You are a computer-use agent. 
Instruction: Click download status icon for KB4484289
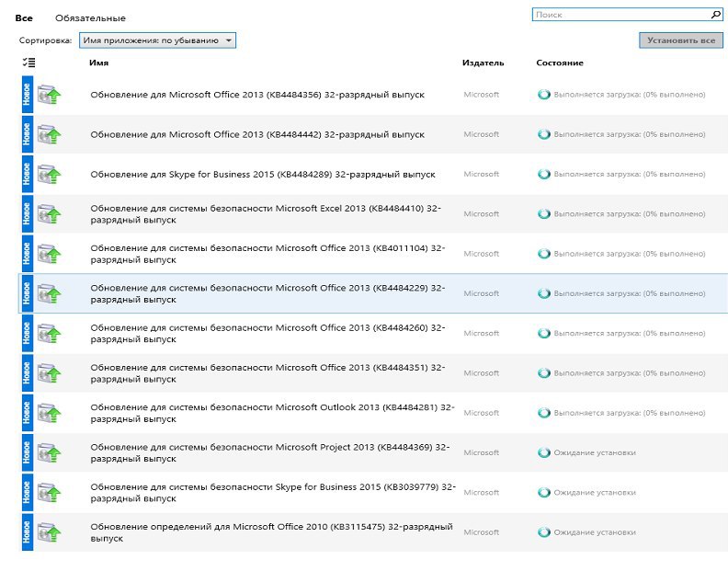(x=543, y=174)
